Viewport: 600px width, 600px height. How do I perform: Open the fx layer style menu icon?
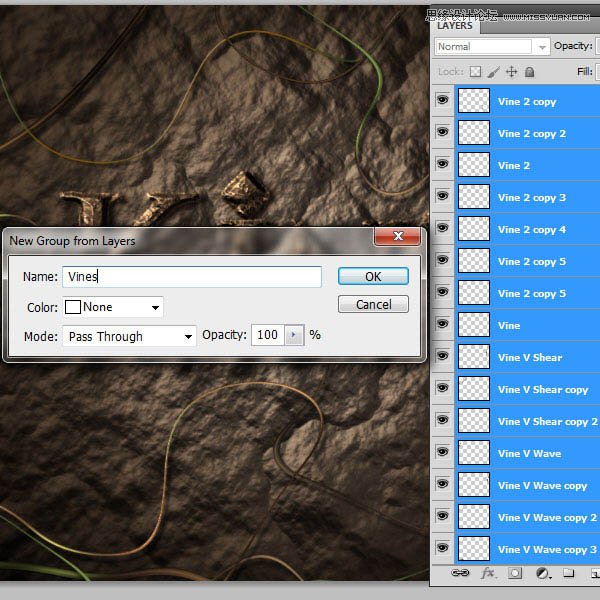click(x=488, y=573)
